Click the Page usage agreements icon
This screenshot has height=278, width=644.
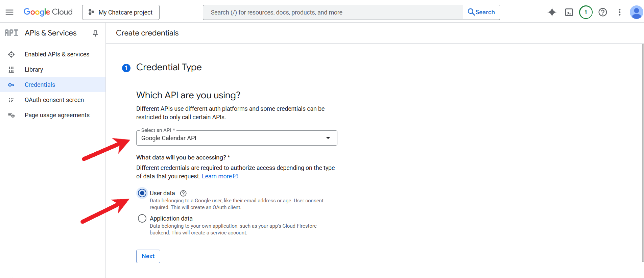pos(11,115)
